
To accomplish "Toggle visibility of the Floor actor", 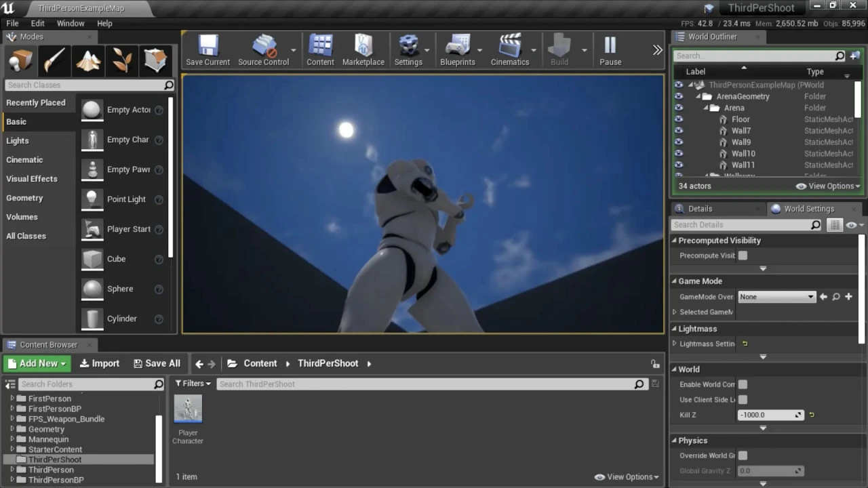I will coord(679,119).
